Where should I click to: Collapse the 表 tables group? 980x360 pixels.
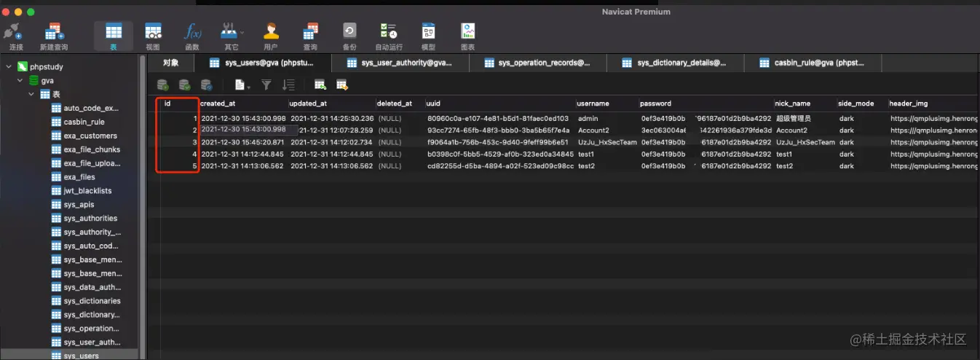point(31,94)
